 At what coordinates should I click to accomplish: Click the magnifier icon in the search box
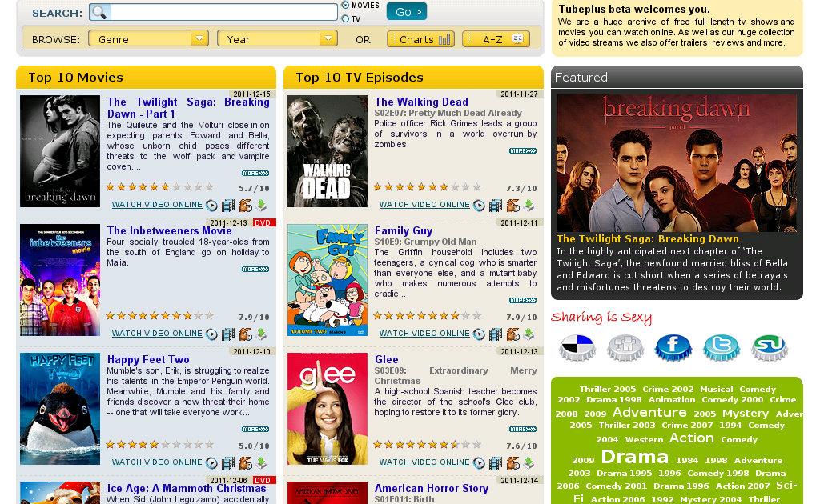tap(99, 12)
